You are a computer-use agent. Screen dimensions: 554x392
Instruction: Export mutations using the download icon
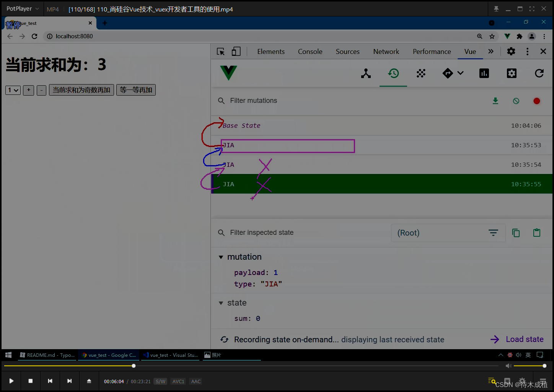495,101
